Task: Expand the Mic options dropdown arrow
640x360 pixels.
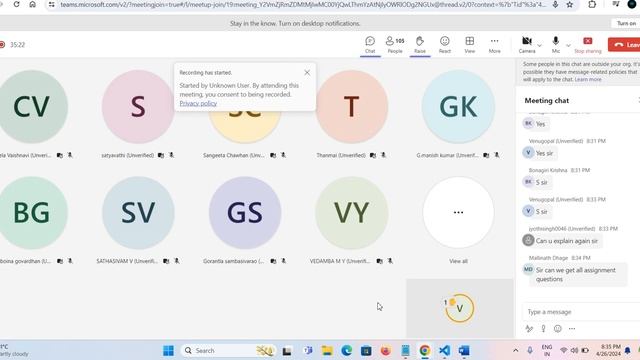Action: [x=568, y=45]
